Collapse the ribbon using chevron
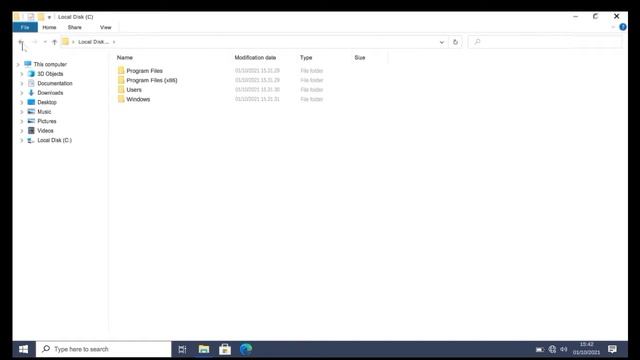The height and width of the screenshot is (360, 640). (x=613, y=27)
